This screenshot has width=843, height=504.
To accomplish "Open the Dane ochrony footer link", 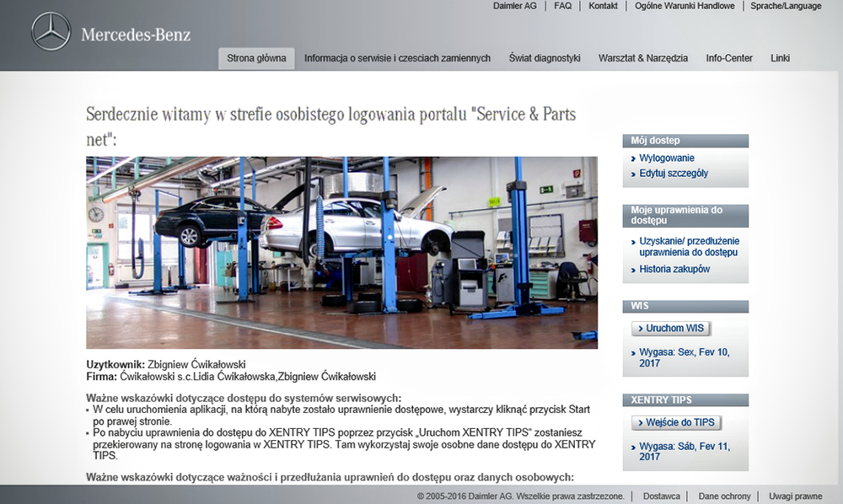I will point(724,496).
